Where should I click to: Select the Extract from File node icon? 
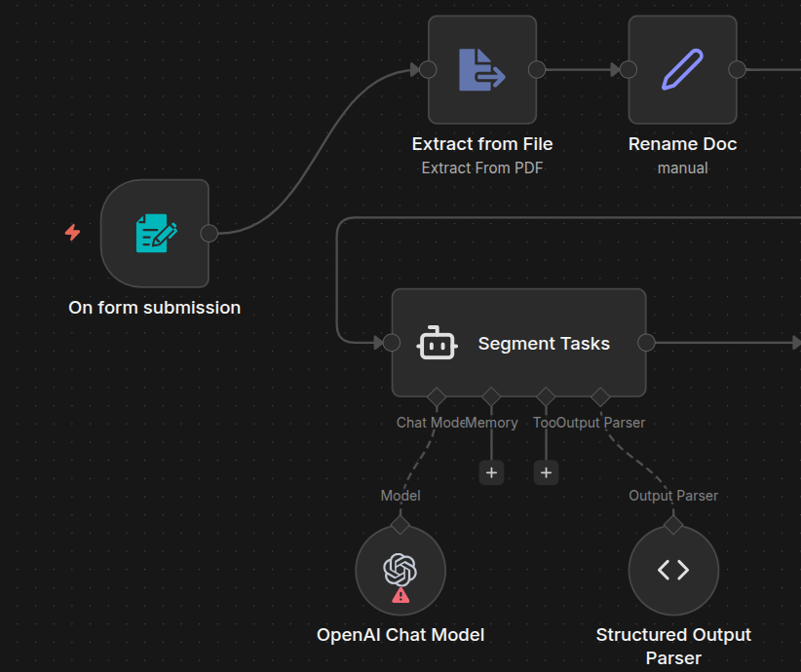click(482, 69)
